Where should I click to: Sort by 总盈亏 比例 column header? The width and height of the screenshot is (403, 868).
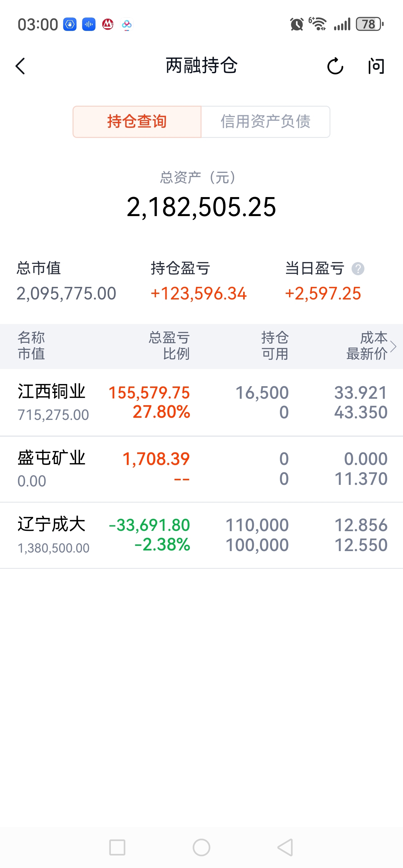pos(169,346)
